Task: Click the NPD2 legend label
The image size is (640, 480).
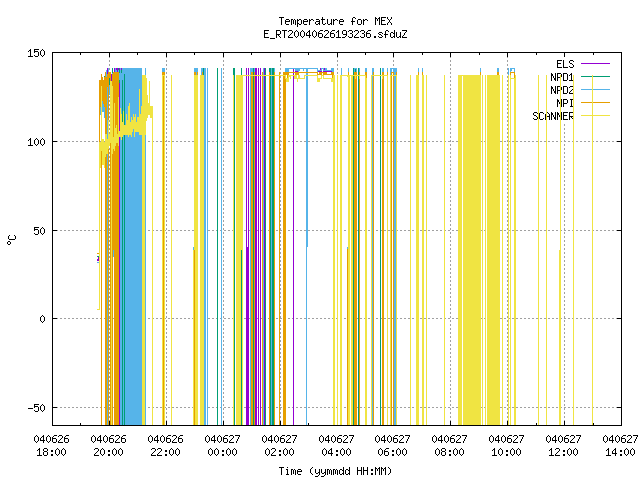Action: 562,90
